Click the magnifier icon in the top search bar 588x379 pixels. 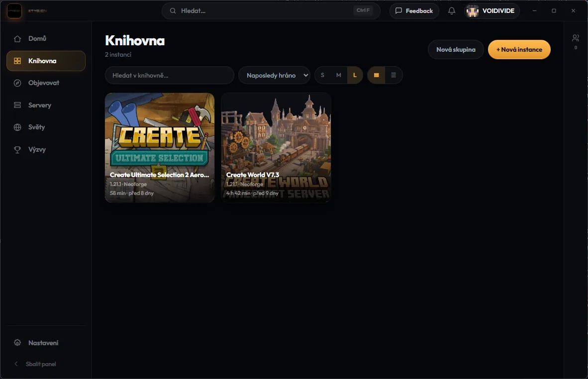click(173, 11)
